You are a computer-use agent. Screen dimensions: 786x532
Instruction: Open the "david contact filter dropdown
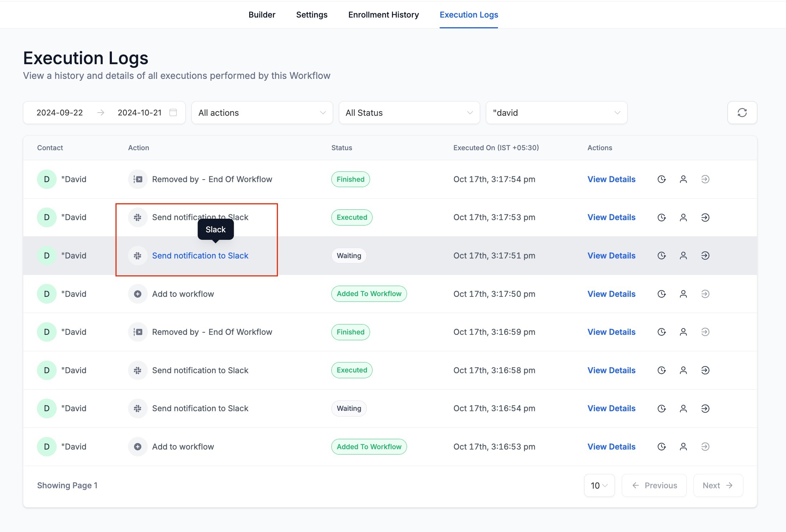click(556, 113)
